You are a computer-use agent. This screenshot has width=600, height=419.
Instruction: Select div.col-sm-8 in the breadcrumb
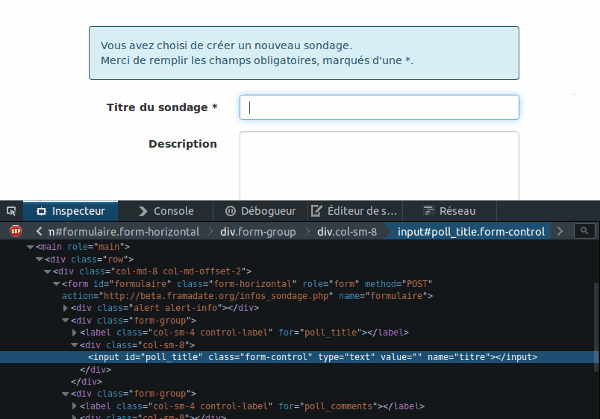[346, 231]
